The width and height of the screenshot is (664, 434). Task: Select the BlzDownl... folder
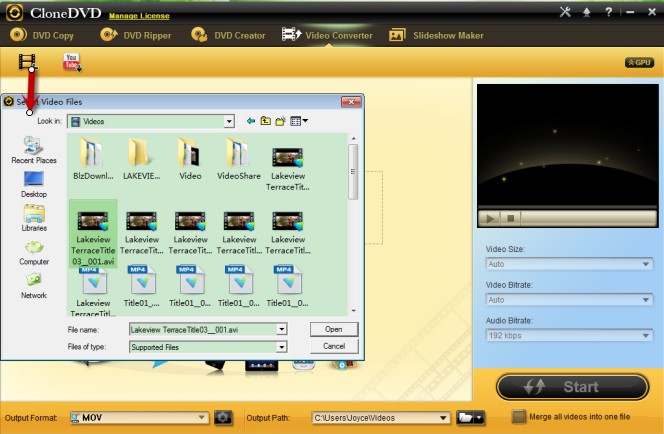(x=93, y=159)
